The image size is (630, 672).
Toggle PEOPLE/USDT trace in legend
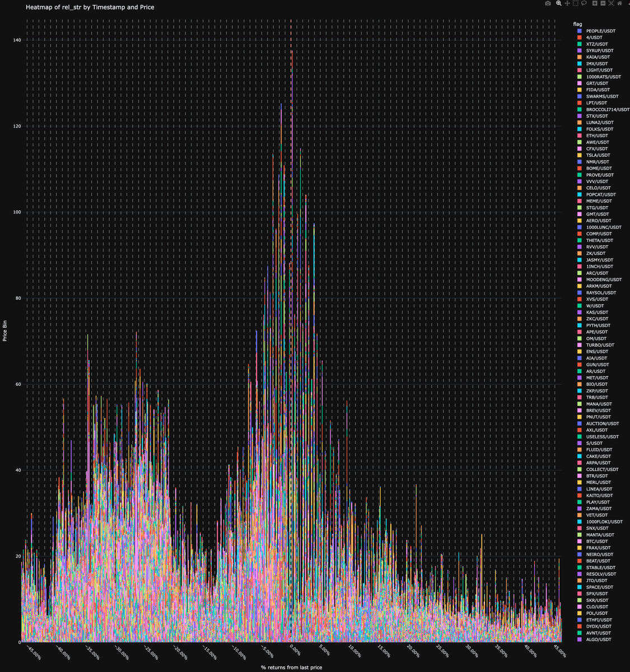(x=595, y=31)
